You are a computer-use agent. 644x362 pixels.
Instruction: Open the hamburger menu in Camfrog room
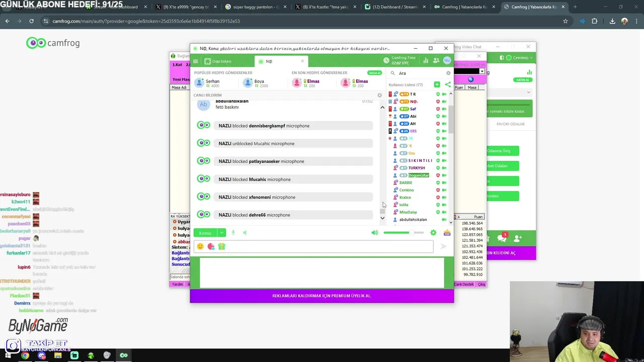pos(196,61)
